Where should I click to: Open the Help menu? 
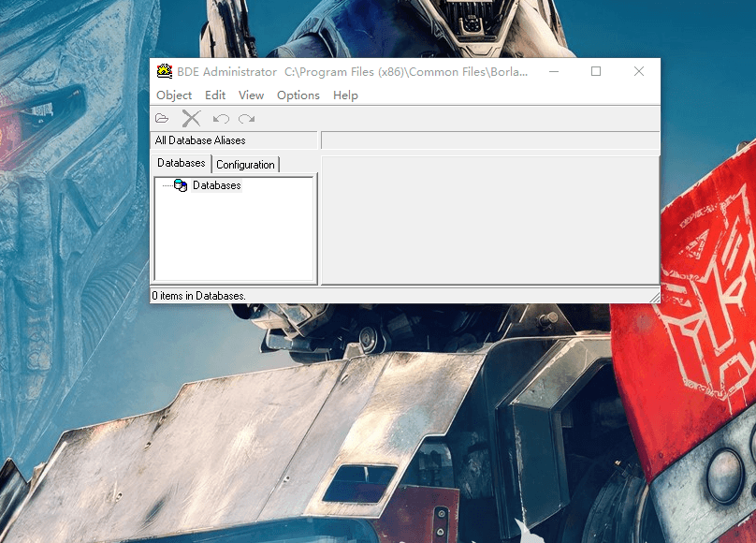[345, 95]
